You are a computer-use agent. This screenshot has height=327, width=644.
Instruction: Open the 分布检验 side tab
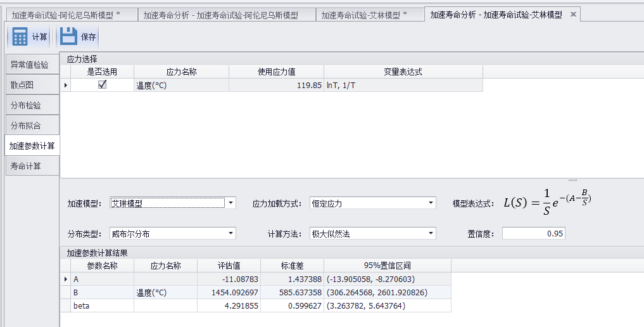pos(32,105)
